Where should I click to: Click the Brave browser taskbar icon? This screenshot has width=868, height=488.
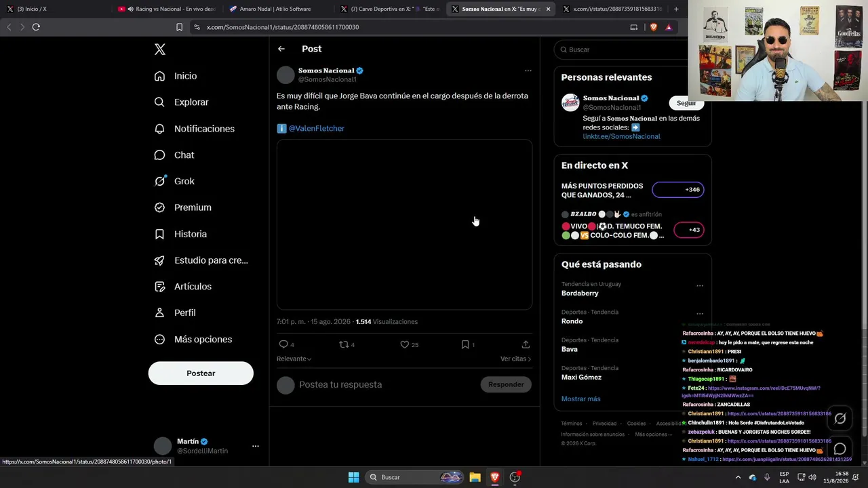tap(495, 477)
